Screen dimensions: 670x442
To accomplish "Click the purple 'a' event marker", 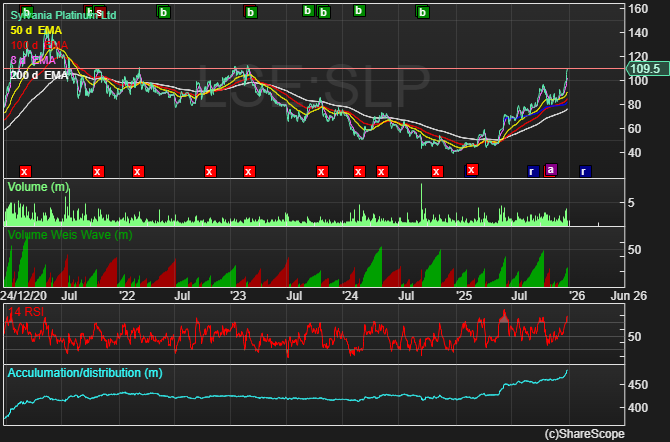I will [550, 171].
